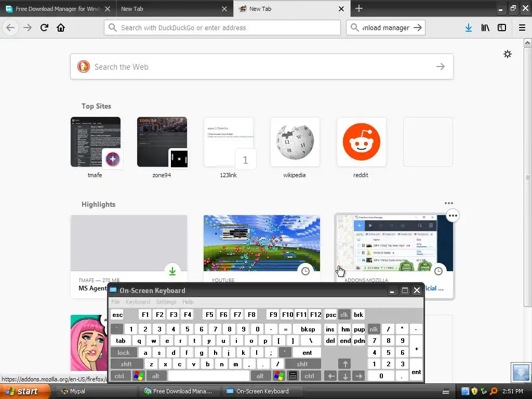Click left Windows logo key on keyboard

(x=138, y=376)
